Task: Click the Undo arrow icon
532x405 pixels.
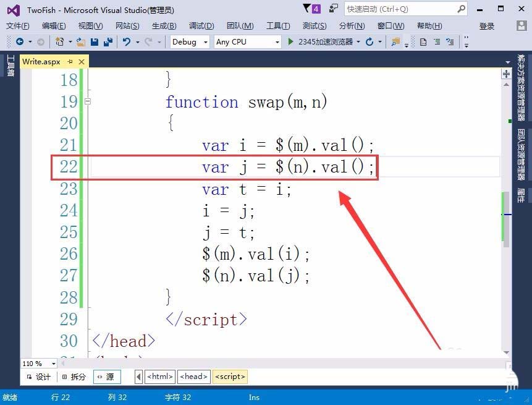Action: (x=125, y=41)
